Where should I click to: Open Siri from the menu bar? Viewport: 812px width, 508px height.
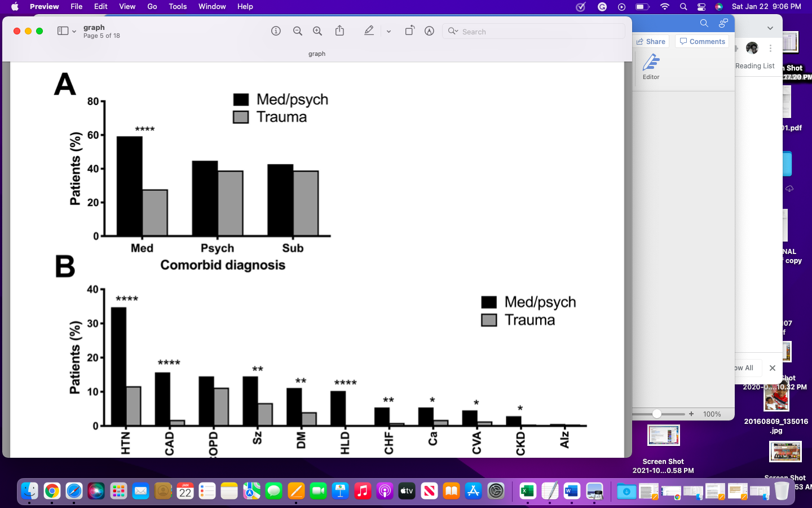pyautogui.click(x=719, y=7)
